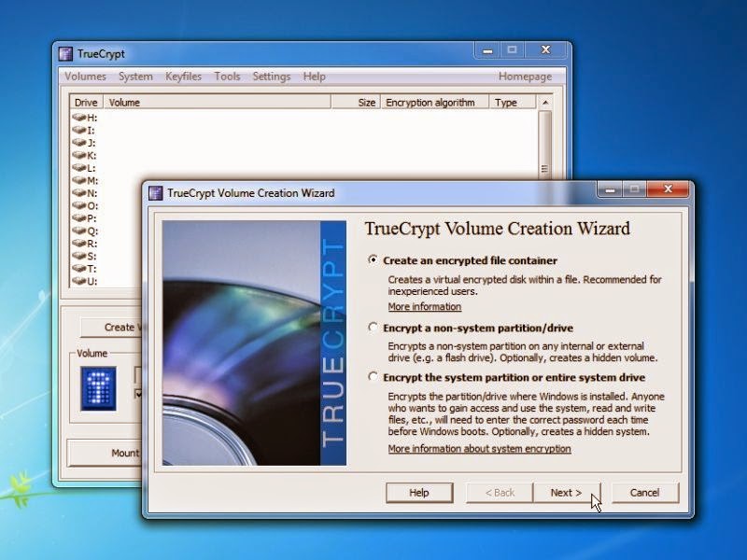
Task: Open More information link under file container
Action: click(425, 307)
